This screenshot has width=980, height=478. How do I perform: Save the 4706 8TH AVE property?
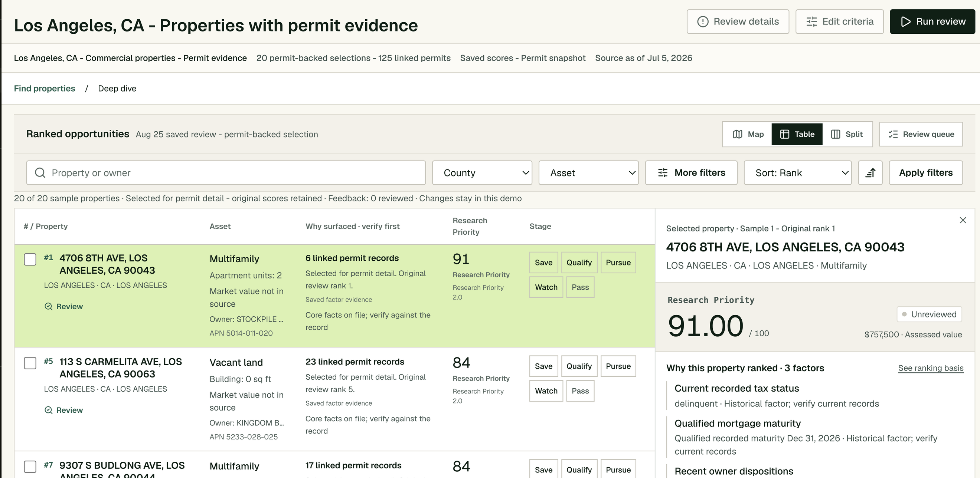pos(544,263)
